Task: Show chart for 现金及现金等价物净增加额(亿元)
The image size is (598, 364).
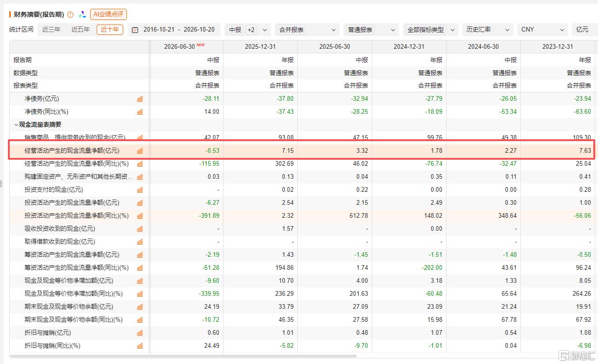Action: tap(140, 281)
